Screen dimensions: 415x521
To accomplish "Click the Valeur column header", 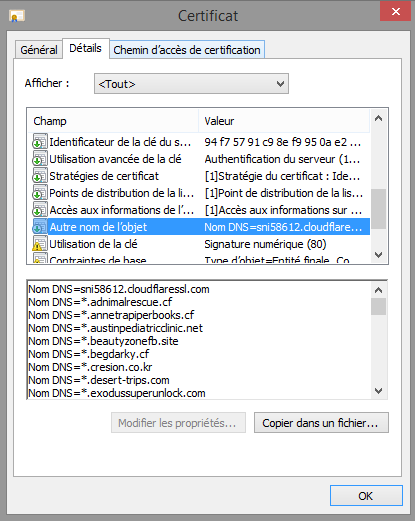I will tap(284, 121).
